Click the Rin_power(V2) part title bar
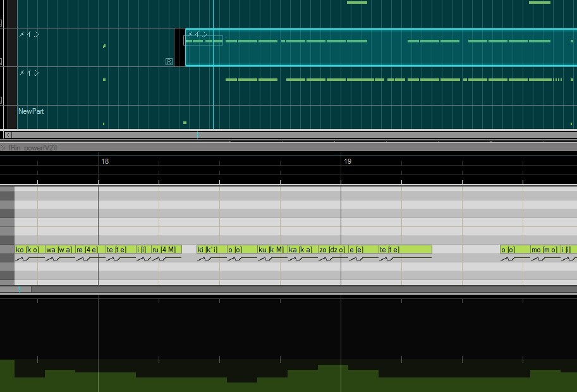The height and width of the screenshot is (392, 577). [288, 147]
